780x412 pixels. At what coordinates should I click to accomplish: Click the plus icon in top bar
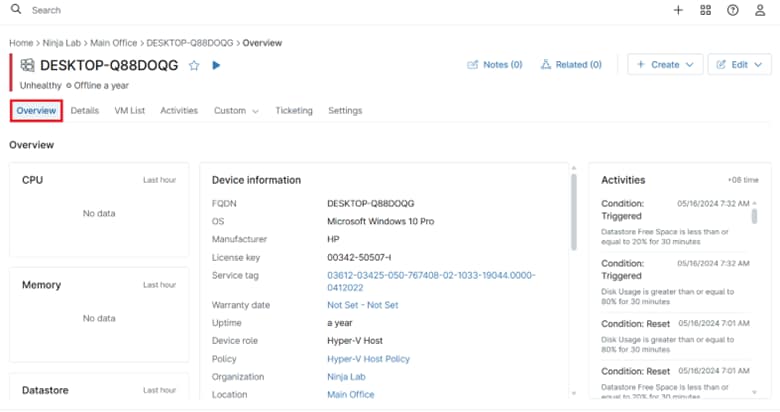[x=678, y=10]
